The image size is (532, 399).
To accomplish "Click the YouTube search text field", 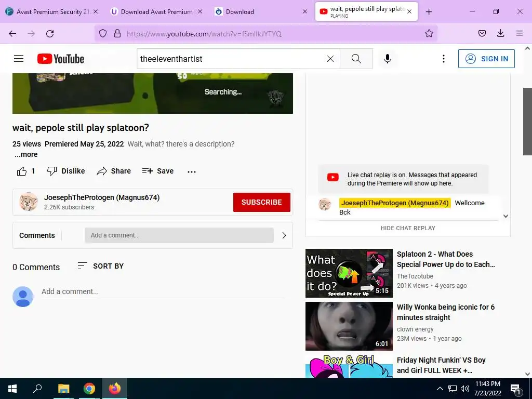I will (231, 59).
